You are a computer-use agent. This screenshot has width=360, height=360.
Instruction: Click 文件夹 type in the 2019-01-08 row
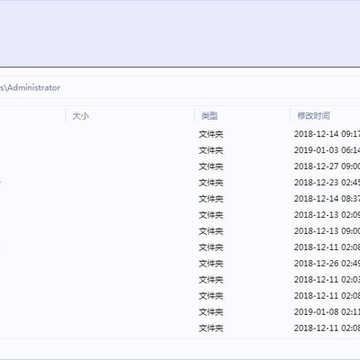[x=211, y=312]
